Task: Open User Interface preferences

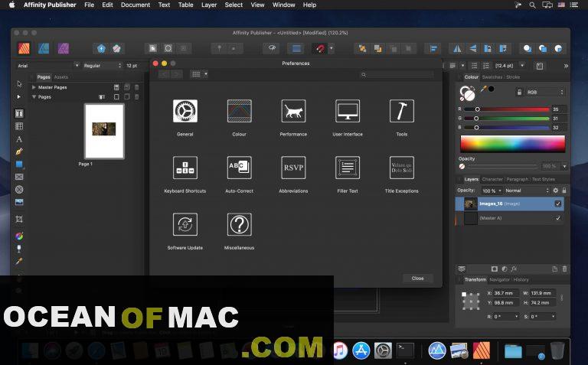Action: point(348,111)
